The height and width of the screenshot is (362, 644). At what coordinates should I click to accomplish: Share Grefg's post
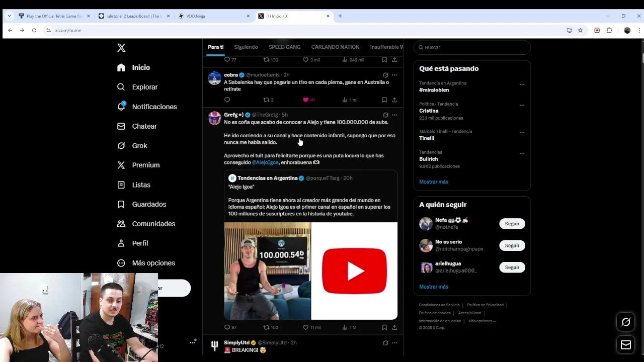pyautogui.click(x=394, y=327)
